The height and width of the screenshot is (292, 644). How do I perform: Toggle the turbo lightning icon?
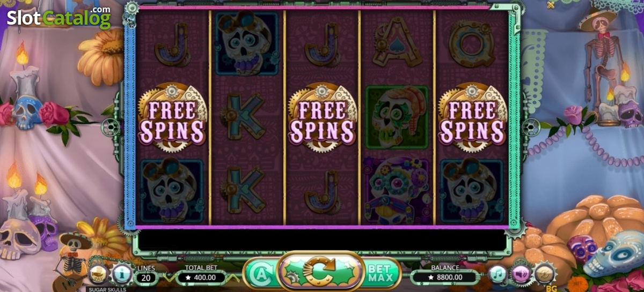tap(545, 274)
